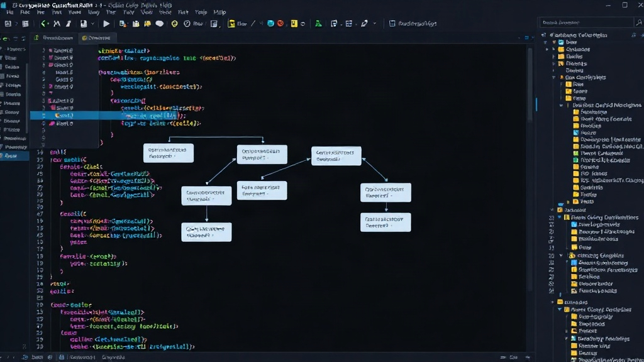Click the diagram node at the far bottom left
The width and height of the screenshot is (644, 362).
click(x=206, y=233)
